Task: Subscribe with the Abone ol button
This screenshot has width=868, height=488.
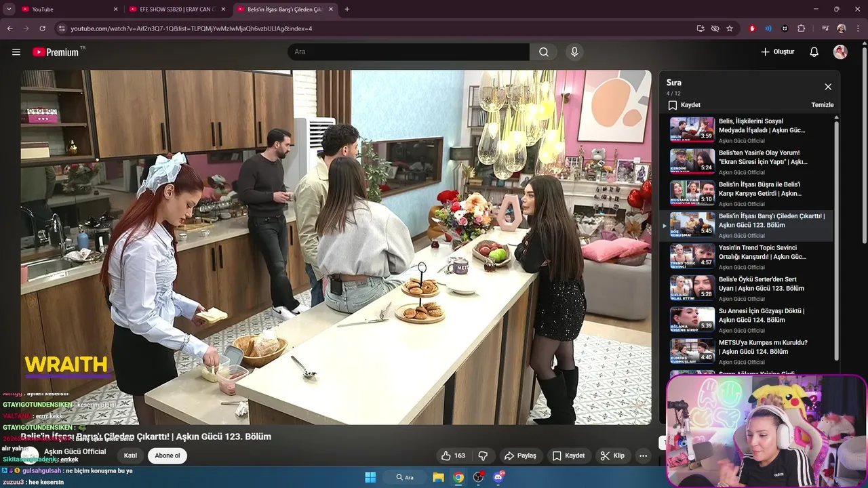Action: coord(167,455)
